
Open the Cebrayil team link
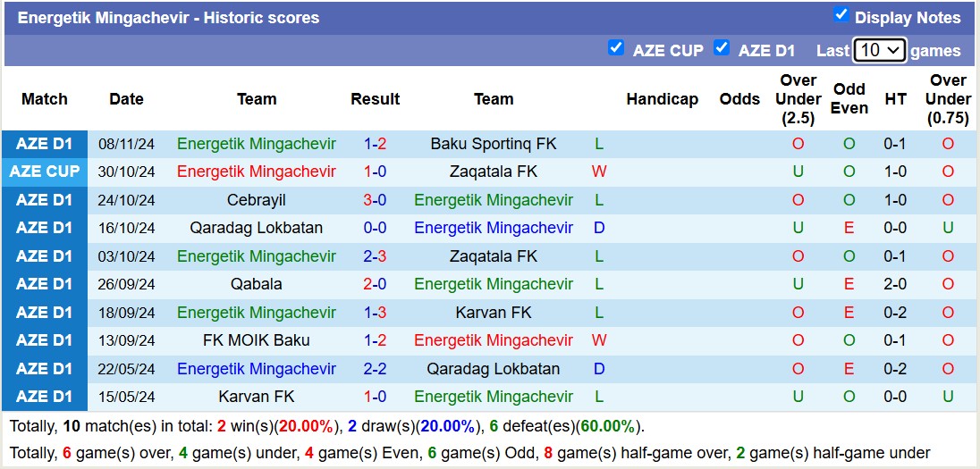(x=257, y=200)
